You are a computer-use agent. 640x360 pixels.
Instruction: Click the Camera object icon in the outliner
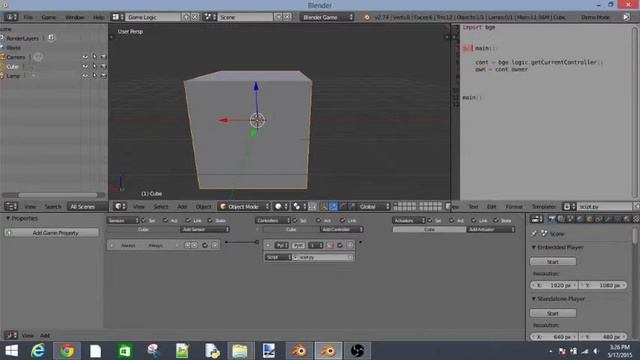2,57
